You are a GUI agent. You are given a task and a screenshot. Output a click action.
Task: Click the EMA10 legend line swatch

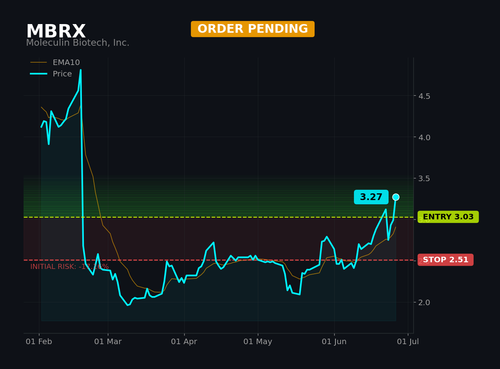pyautogui.click(x=38, y=62)
